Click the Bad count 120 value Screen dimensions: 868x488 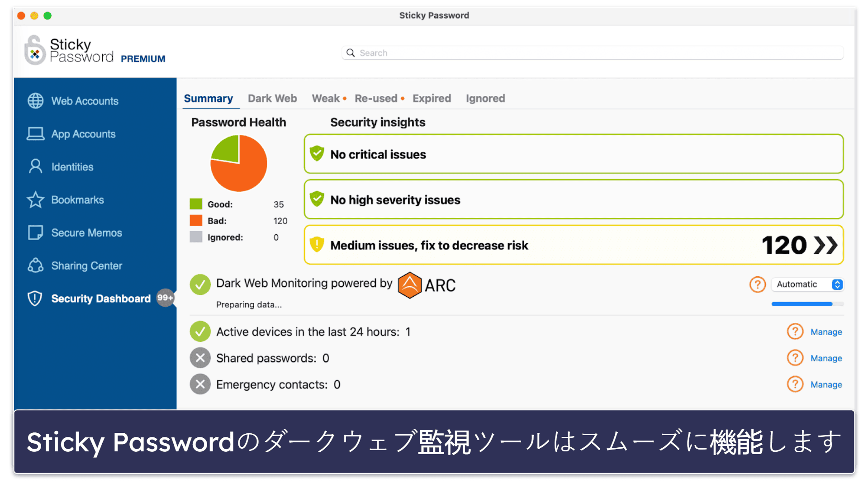coord(280,221)
